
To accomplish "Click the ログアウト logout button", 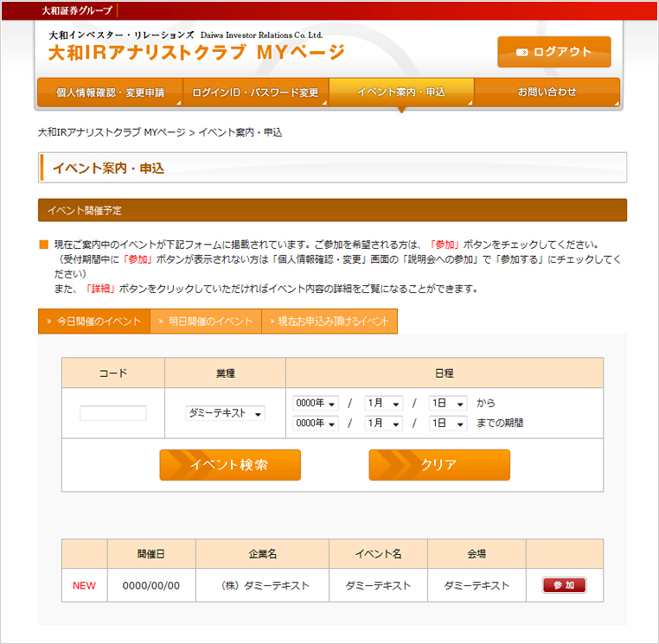I will click(554, 52).
